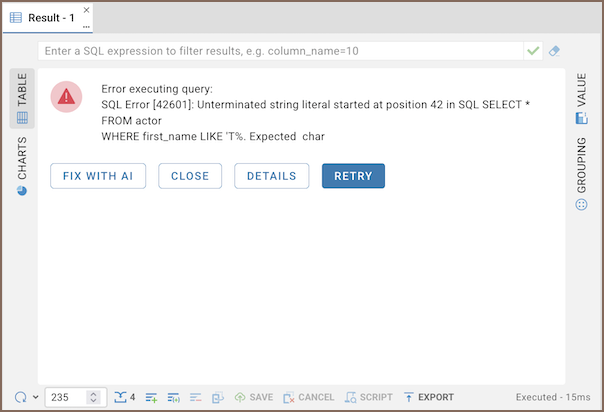Click the SQL filter expression field
The height and width of the screenshot is (412, 604).
(280, 51)
